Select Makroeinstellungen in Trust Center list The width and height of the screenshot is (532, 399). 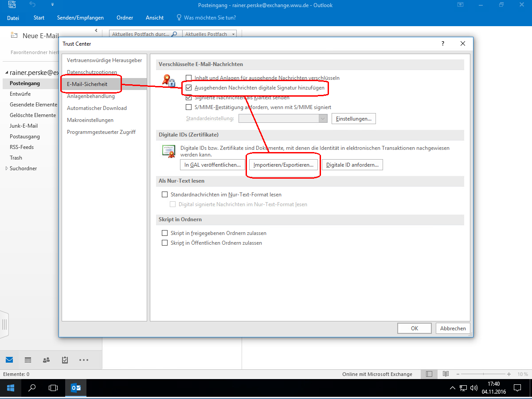coord(90,120)
